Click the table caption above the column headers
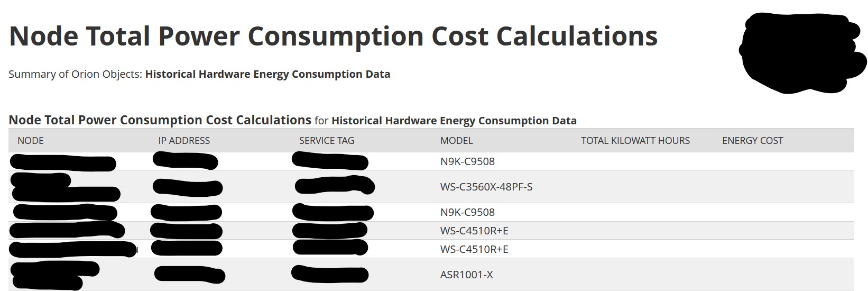Viewport: 868px width, 291px height. click(292, 120)
